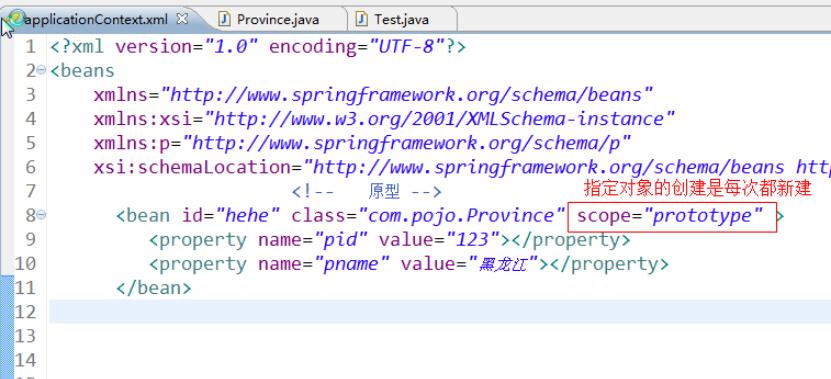Click the "pname" property name
Image resolution: width=831 pixels, height=379 pixels.
click(x=352, y=265)
